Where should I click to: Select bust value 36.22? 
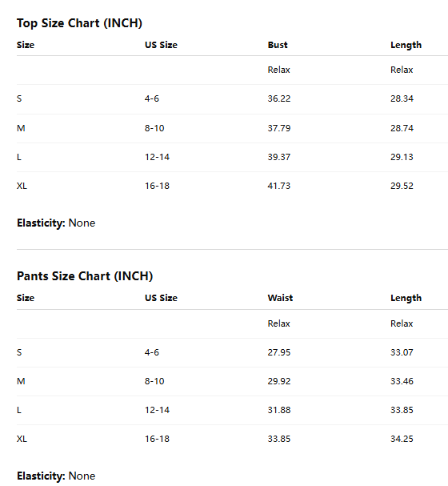click(x=279, y=98)
